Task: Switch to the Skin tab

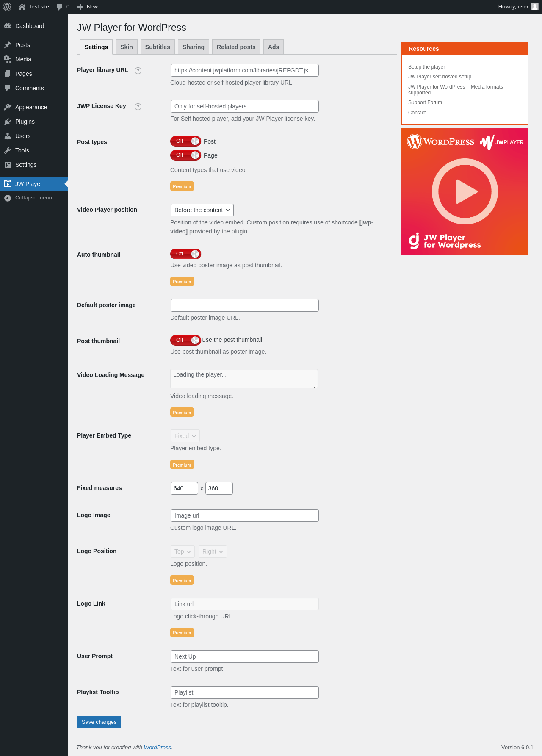Action: (127, 47)
